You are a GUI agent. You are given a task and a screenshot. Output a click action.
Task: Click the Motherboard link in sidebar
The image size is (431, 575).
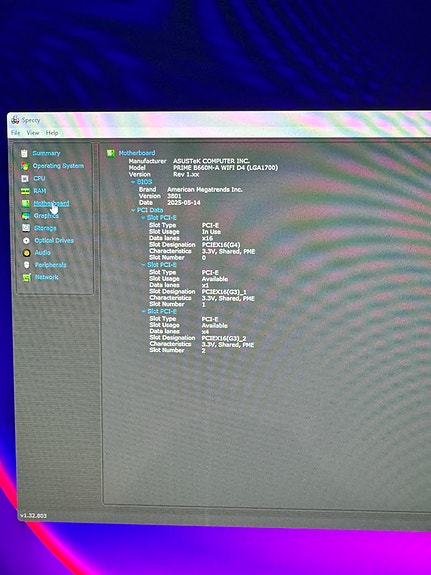[51, 203]
